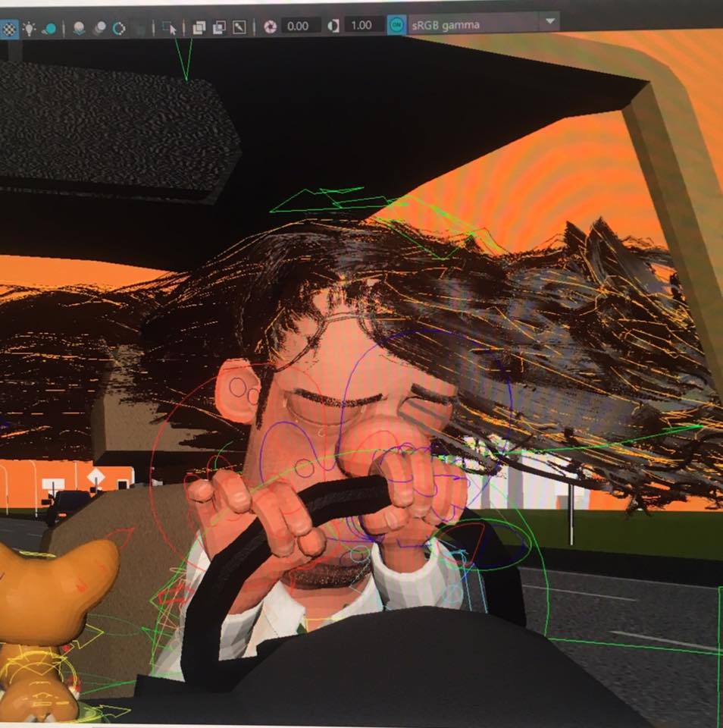Click the exposure aperture icon
The width and height of the screenshot is (723, 728).
[x=270, y=27]
